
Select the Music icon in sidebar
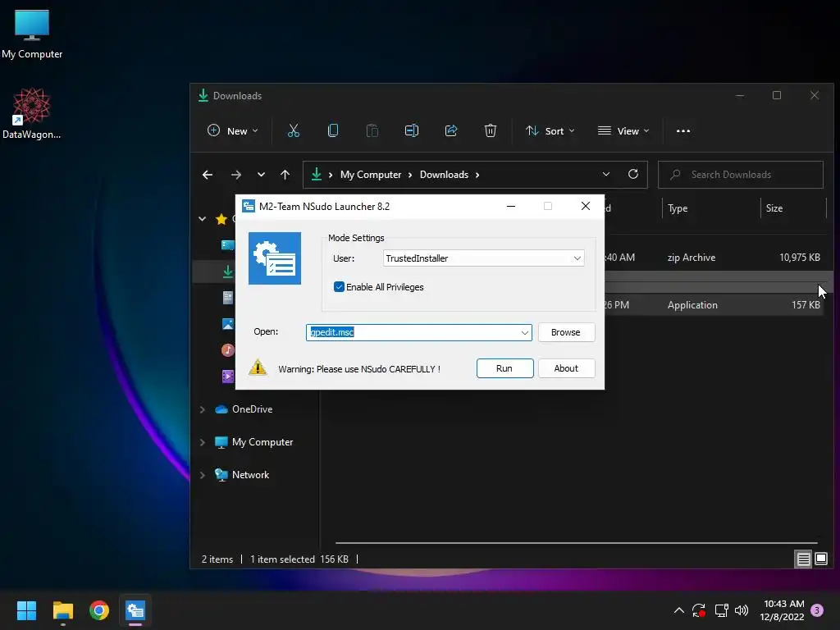pyautogui.click(x=228, y=349)
